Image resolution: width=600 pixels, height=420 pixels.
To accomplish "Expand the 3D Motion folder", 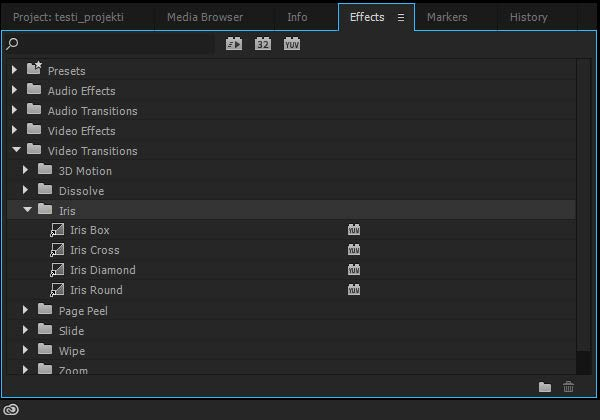I will (x=25, y=169).
